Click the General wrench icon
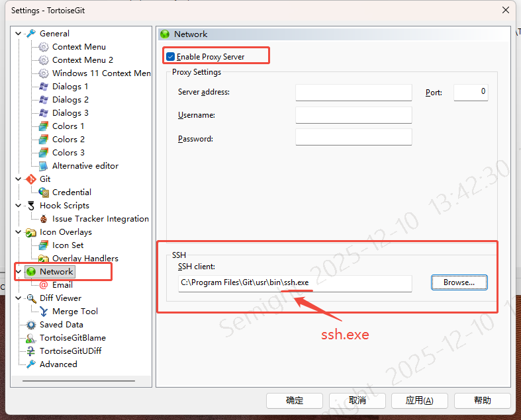 31,34
